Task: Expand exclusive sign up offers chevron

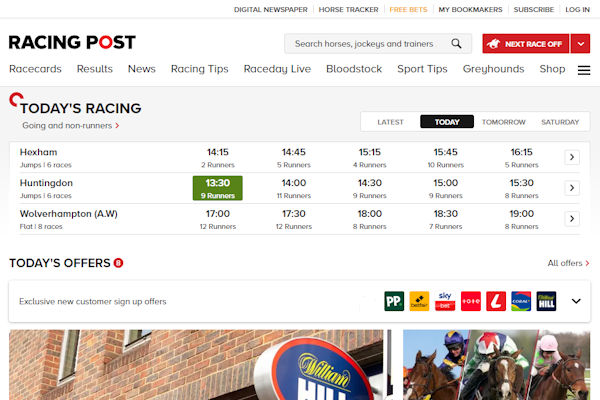Action: pos(576,301)
